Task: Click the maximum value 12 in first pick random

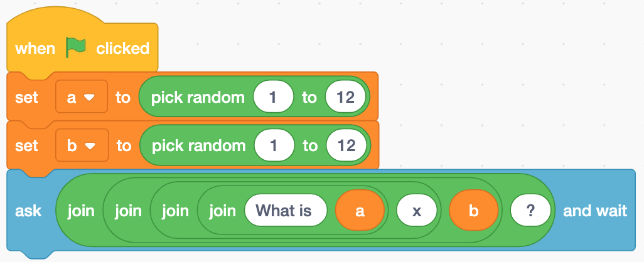Action: tap(345, 98)
